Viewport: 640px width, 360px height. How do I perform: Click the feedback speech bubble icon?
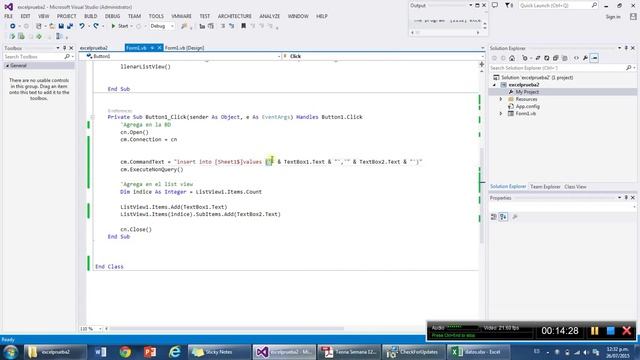point(495,5)
